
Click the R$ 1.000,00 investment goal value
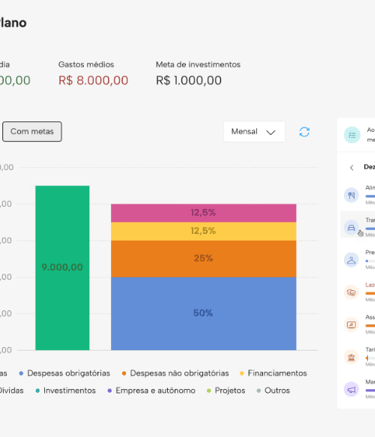pos(189,80)
